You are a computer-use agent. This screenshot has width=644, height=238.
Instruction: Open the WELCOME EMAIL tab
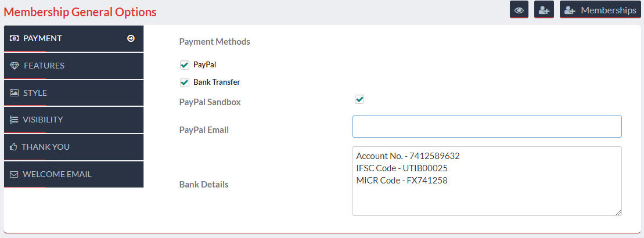[74, 174]
